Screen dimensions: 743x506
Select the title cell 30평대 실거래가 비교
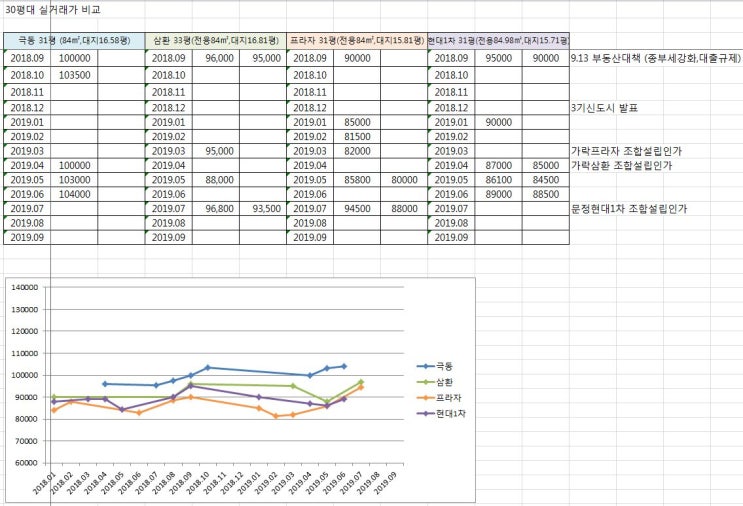(52, 9)
